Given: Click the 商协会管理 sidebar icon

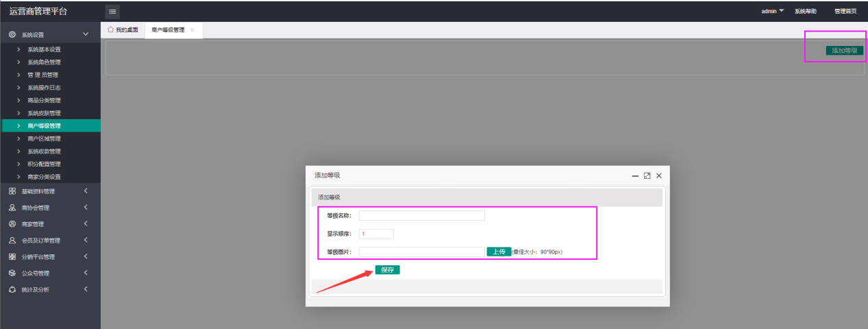Looking at the screenshot, I should pyautogui.click(x=12, y=208).
